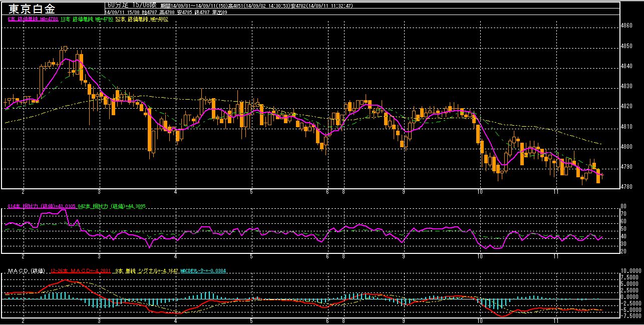Click the 13本 終値単純 MA=4790 legend
This screenshot has height=325, width=644.
pyautogui.click(x=87, y=19)
